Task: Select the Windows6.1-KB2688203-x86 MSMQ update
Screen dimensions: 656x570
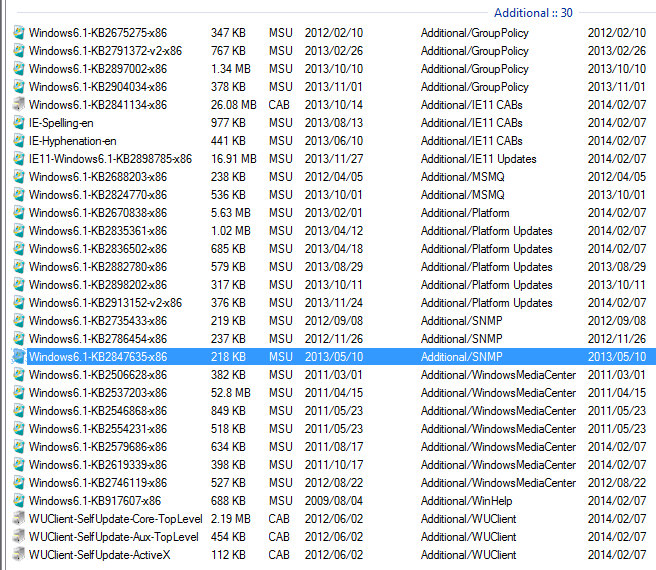Action: pyautogui.click(x=97, y=177)
